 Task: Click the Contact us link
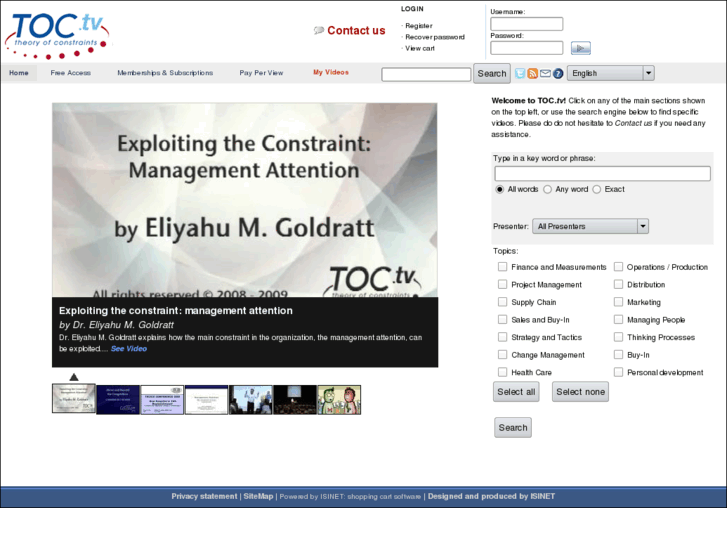pyautogui.click(x=356, y=31)
